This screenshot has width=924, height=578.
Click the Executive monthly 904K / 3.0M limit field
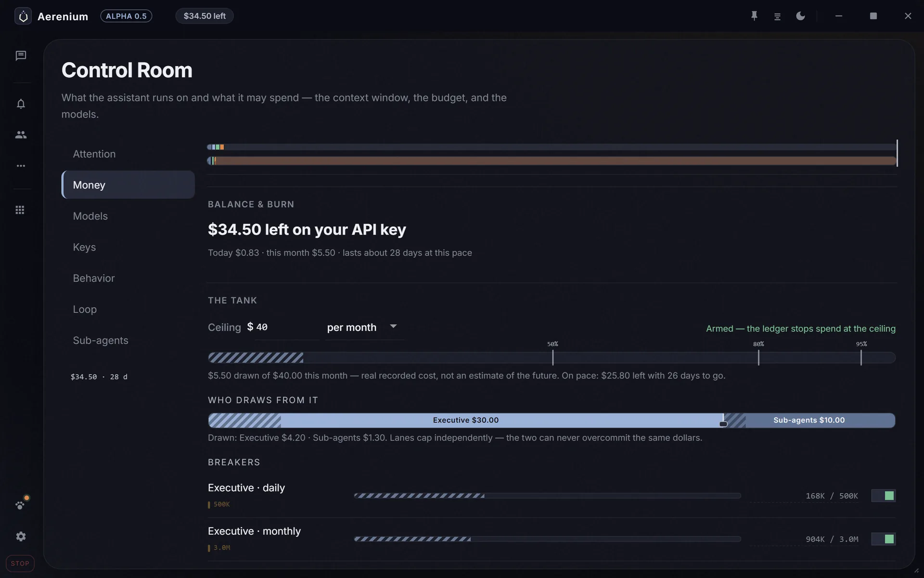coord(804,539)
